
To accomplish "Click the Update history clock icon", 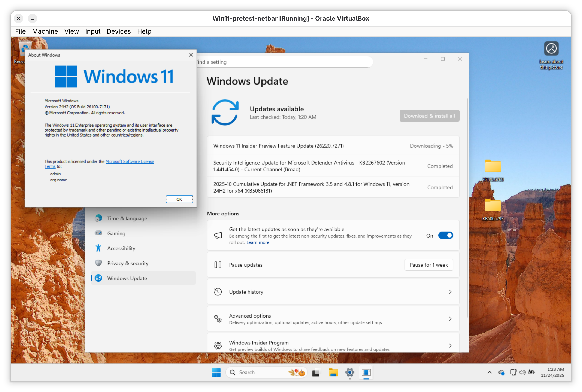I will point(218,292).
